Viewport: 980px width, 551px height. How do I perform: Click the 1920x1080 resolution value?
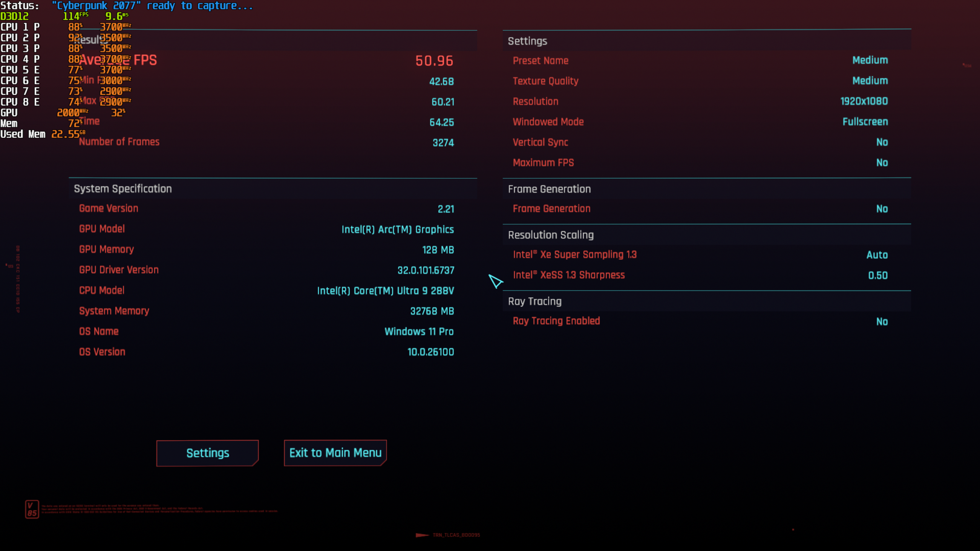pyautogui.click(x=864, y=101)
